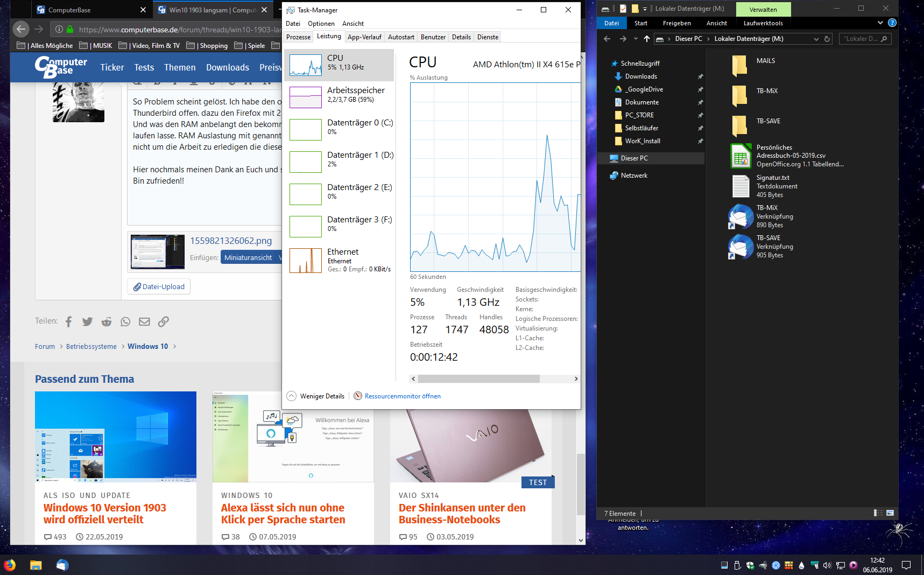Share post via WhatsApp icon
The image size is (924, 575).
tap(125, 322)
